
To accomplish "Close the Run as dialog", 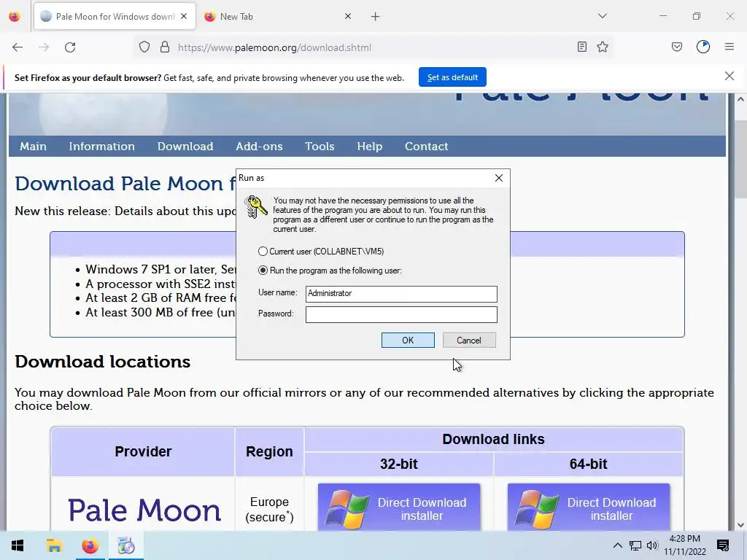I will click(499, 178).
